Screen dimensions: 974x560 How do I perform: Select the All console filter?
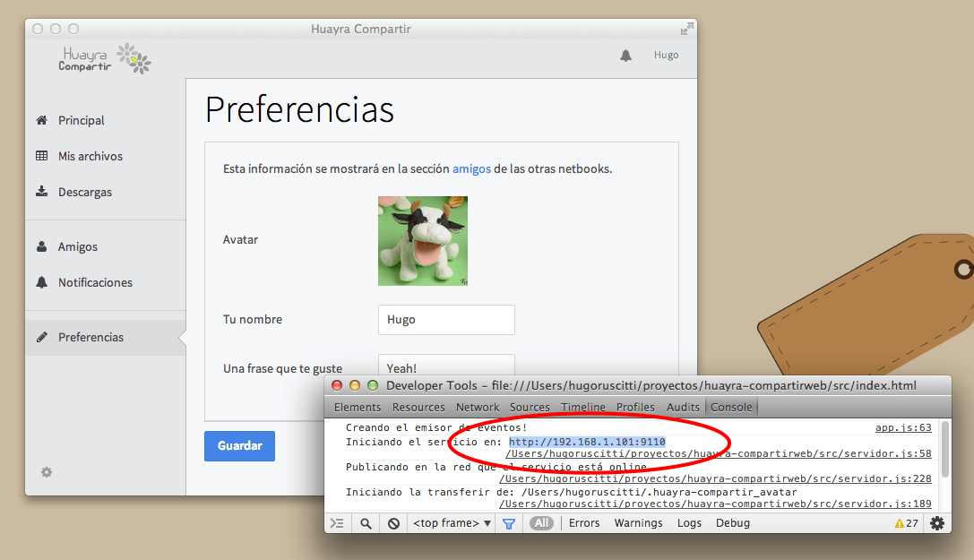point(541,523)
